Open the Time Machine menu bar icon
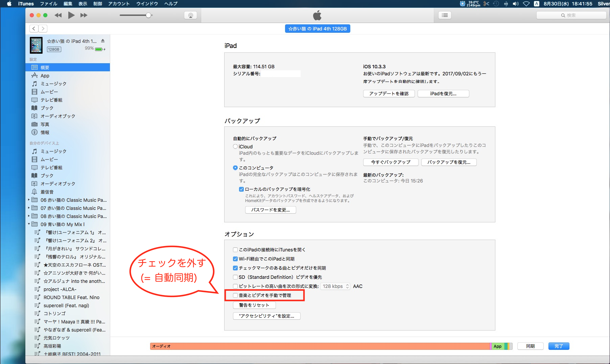Viewport: 610px width, 364px height. tap(496, 4)
